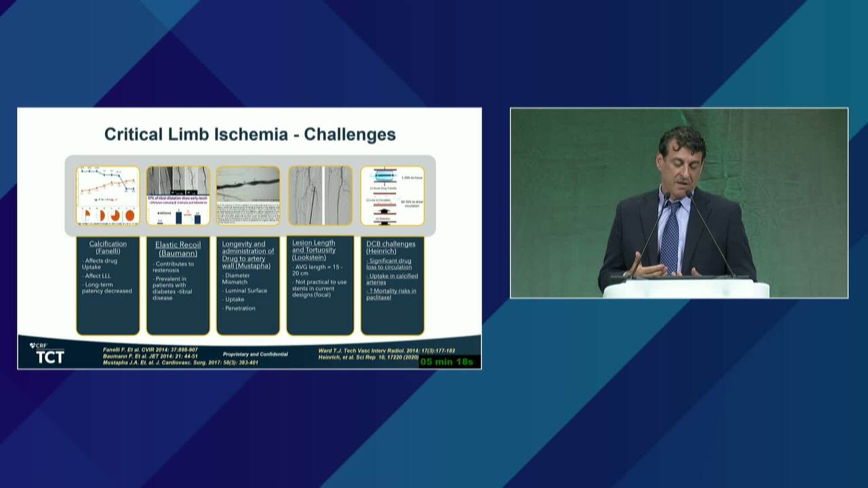The image size is (868, 488).
Task: Select standalone 'Uptake' bullet under Longevity column
Action: click(234, 299)
